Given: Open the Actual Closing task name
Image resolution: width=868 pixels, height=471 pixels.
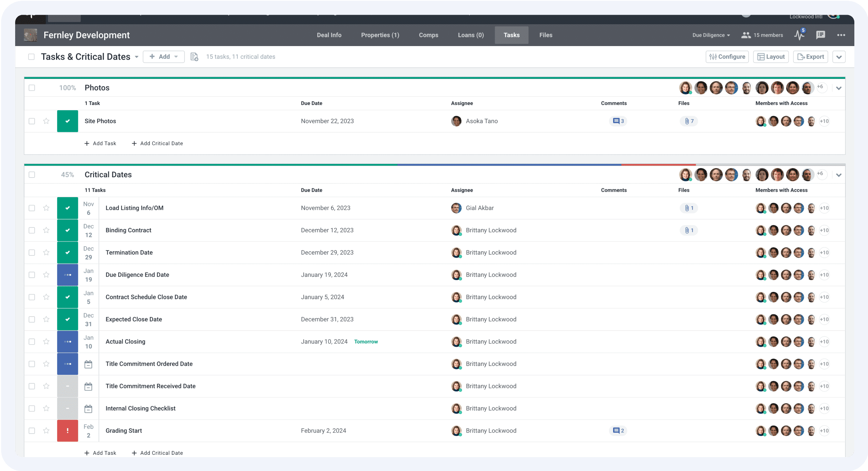Looking at the screenshot, I should [125, 342].
